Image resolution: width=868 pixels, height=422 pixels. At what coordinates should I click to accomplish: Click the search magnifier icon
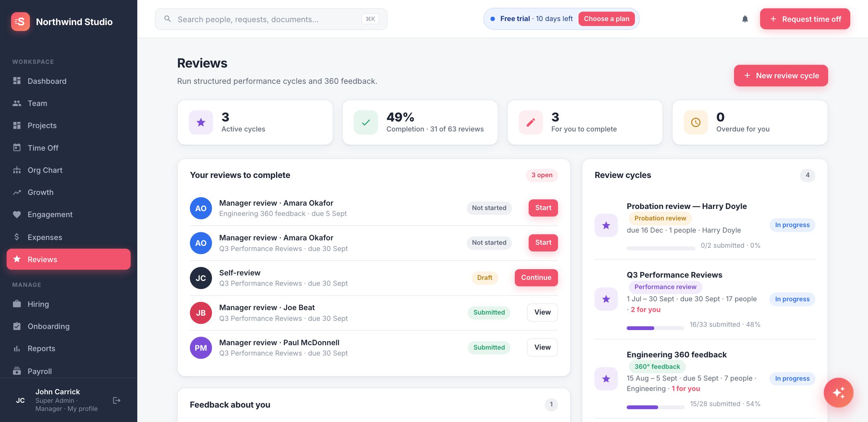(x=168, y=19)
